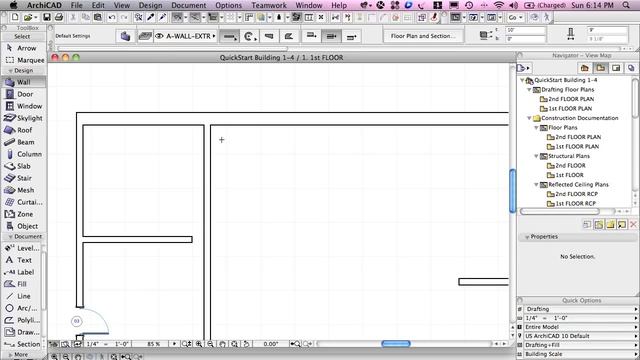Choose the Marquee tool

click(x=23, y=60)
